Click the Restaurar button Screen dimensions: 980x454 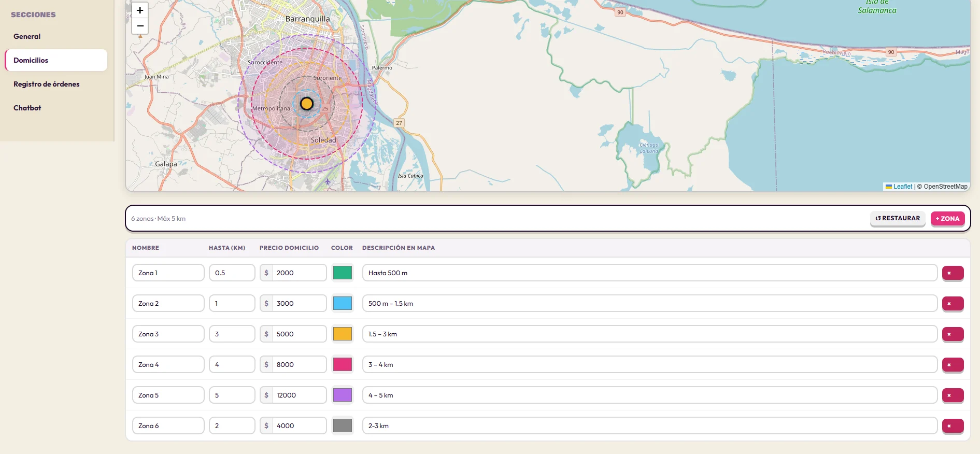(898, 218)
